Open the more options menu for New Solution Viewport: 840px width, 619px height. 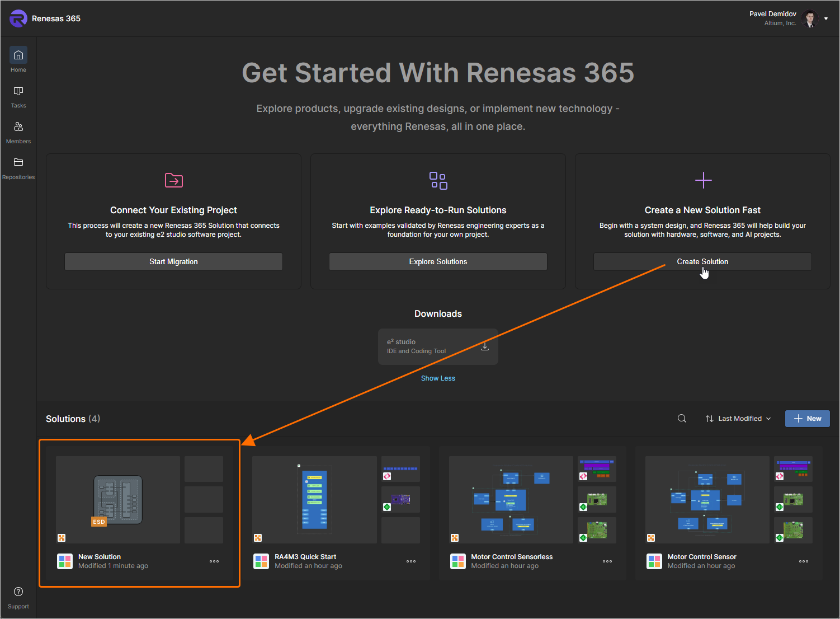click(214, 561)
